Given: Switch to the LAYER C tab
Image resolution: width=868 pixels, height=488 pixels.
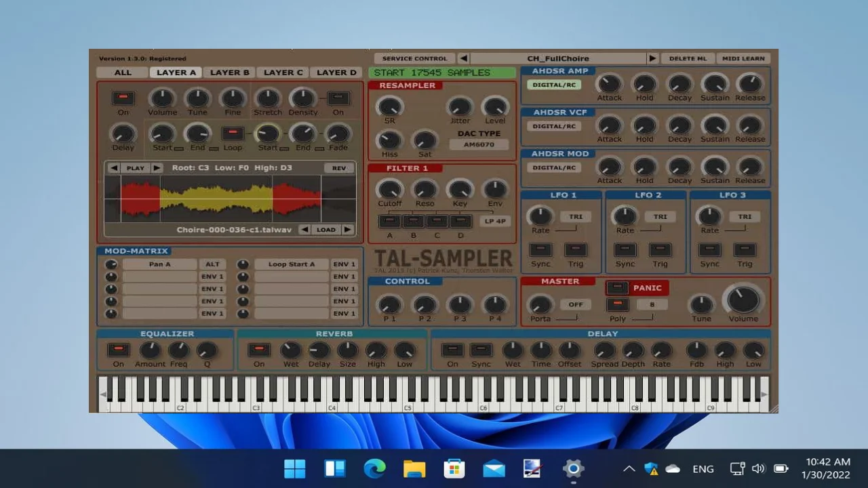Looking at the screenshot, I should [283, 73].
